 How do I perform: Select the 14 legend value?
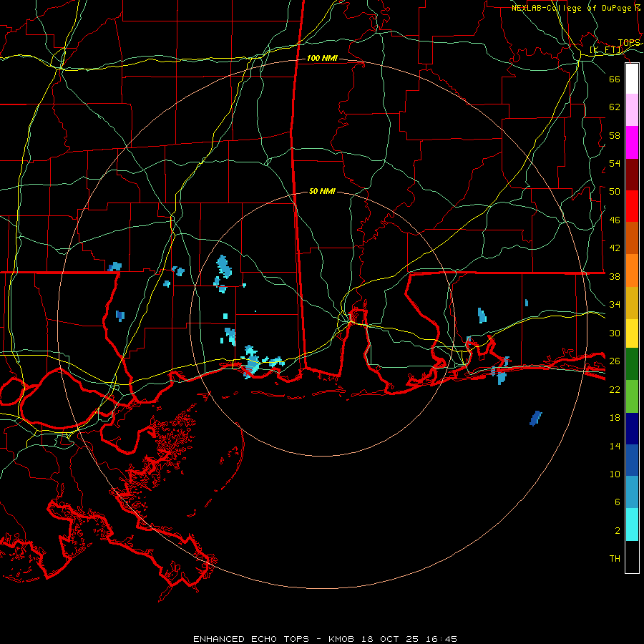[x=615, y=446]
